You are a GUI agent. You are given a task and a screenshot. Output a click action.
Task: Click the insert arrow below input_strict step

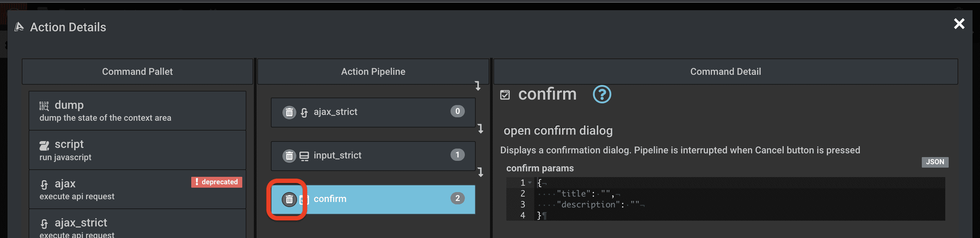click(480, 172)
